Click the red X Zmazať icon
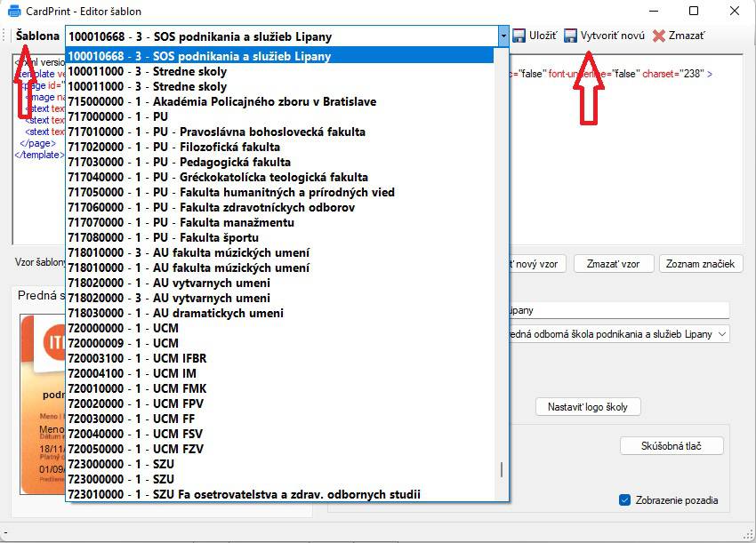 click(x=659, y=36)
